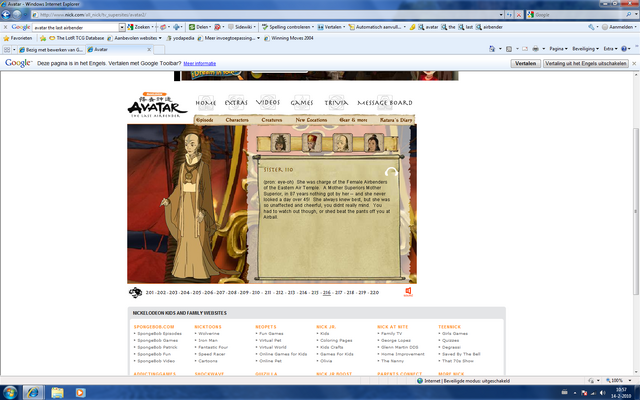Click the page vertical scrollbar thumb
This screenshot has width=640, height=400.
click(636, 211)
